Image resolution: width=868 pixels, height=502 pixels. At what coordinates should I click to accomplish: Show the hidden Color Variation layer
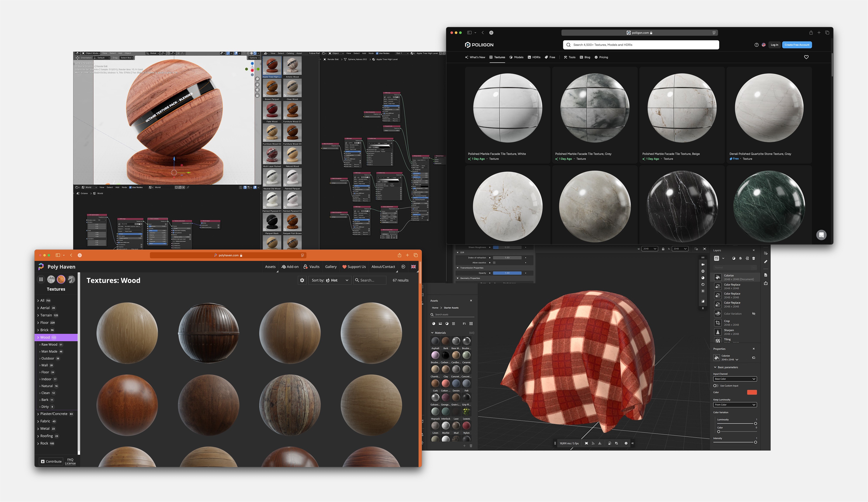[754, 314]
